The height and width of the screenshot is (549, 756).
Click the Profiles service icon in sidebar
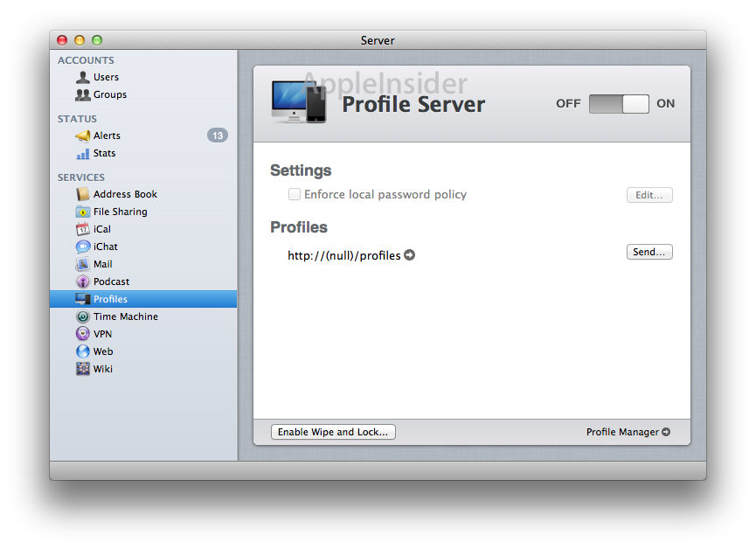coord(83,299)
